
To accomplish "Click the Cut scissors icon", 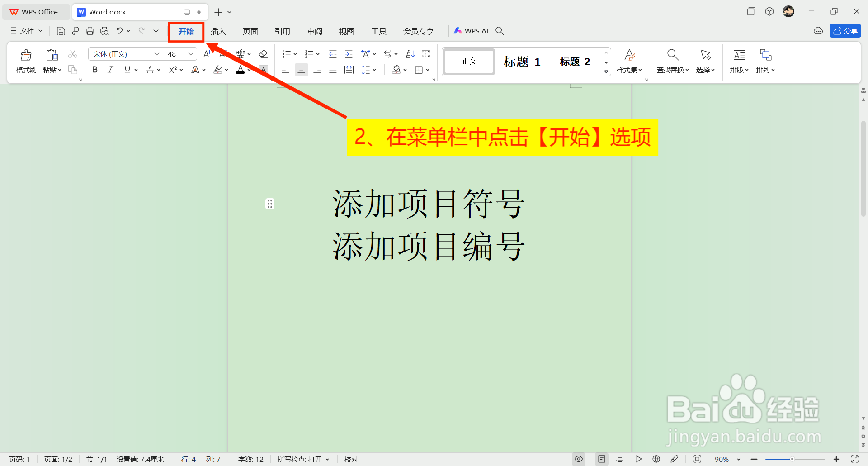I will click(73, 54).
